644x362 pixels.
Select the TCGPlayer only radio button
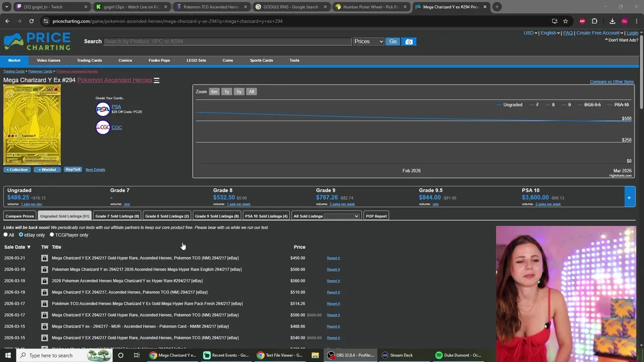pyautogui.click(x=51, y=235)
